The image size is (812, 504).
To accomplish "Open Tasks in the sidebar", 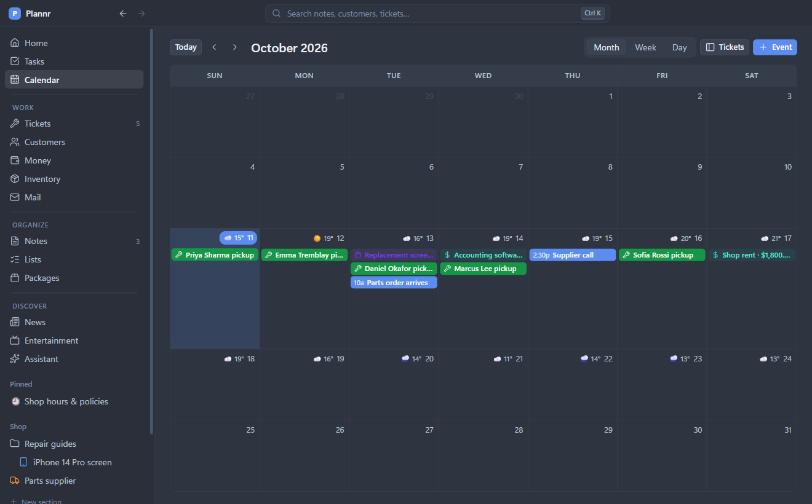I will (x=74, y=61).
